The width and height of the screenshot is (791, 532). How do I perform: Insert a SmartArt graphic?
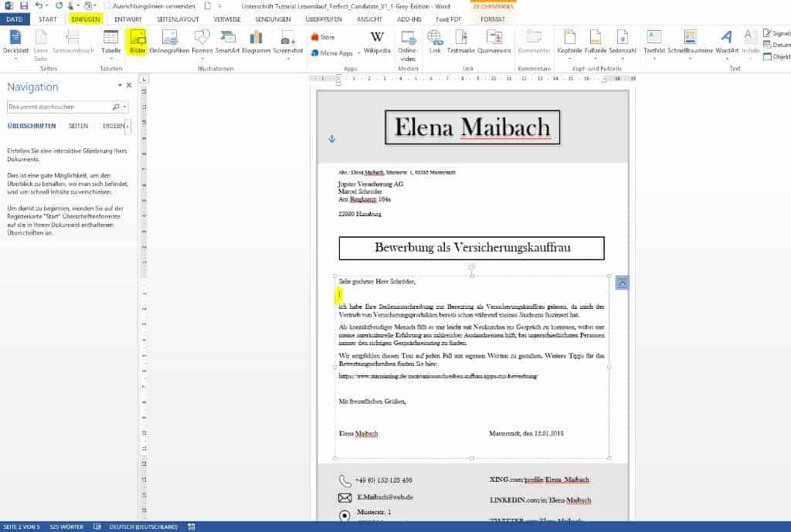click(x=228, y=42)
